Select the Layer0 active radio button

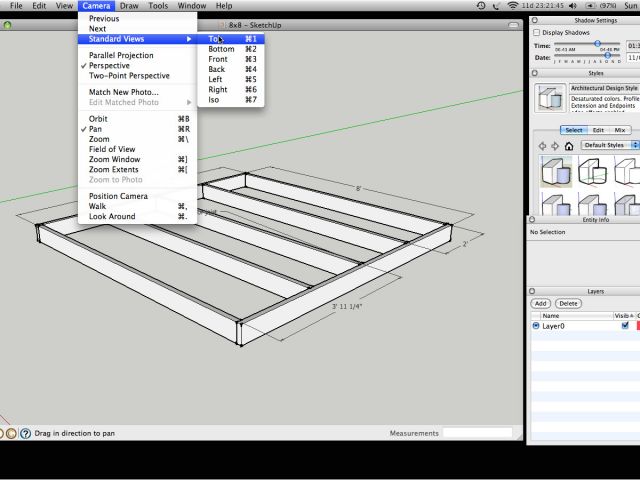pyautogui.click(x=536, y=326)
